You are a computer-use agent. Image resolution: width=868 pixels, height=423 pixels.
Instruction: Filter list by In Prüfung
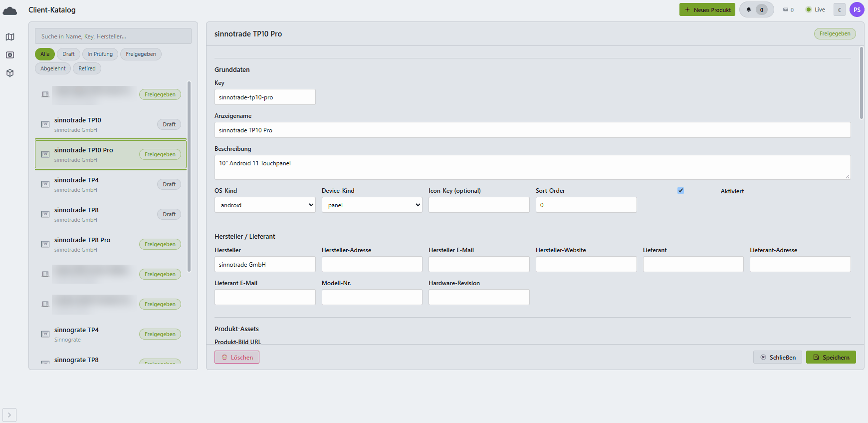tap(100, 54)
